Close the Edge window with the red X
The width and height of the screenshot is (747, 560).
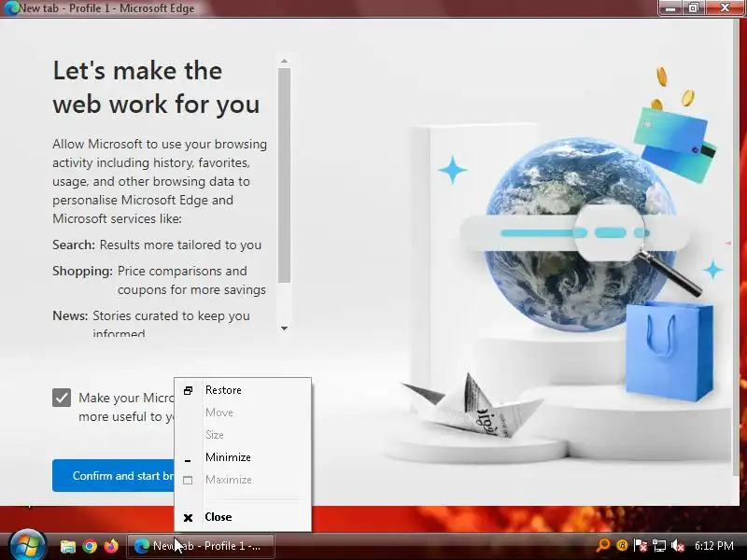coord(725,8)
